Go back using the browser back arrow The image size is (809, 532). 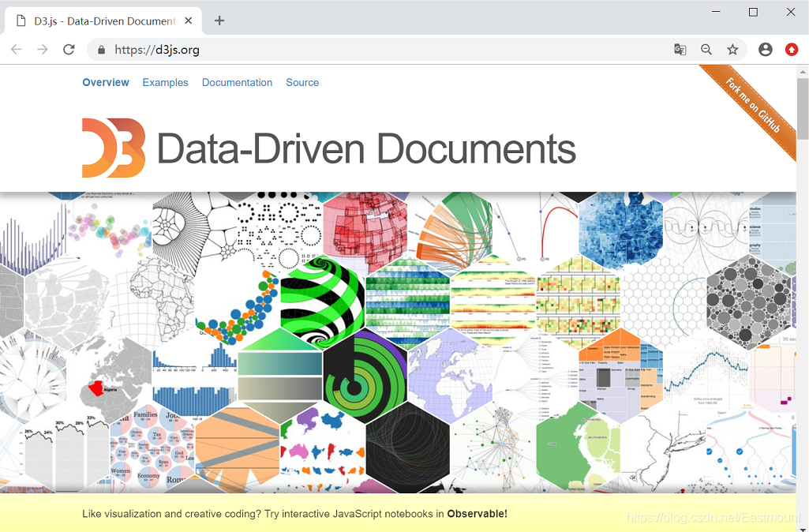click(17, 50)
